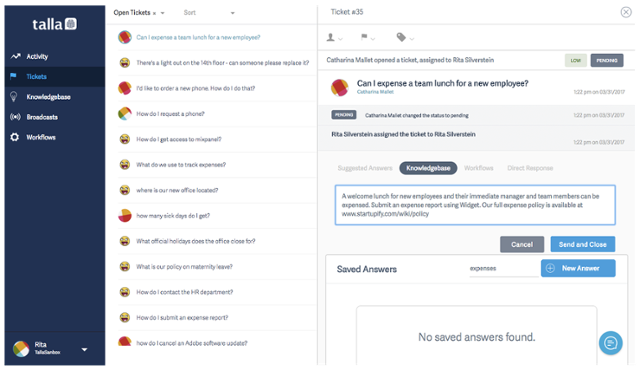Open ticket about light out on 14th floor
The width and height of the screenshot is (640, 371).
pos(222,63)
